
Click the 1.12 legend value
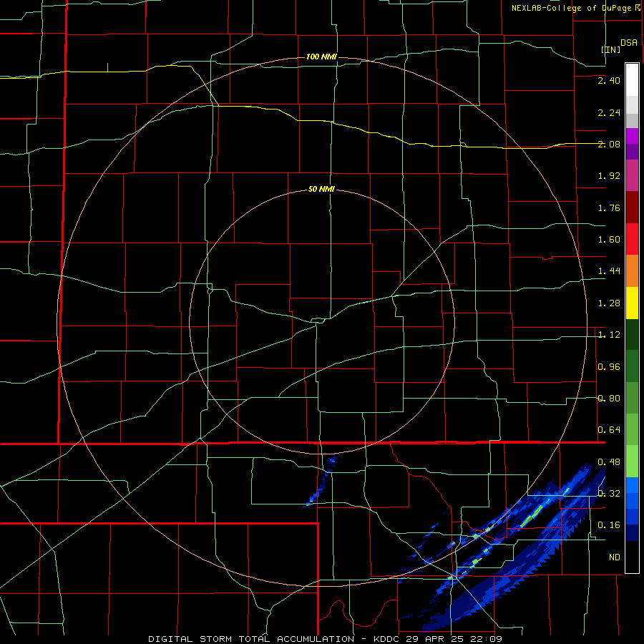tap(609, 335)
